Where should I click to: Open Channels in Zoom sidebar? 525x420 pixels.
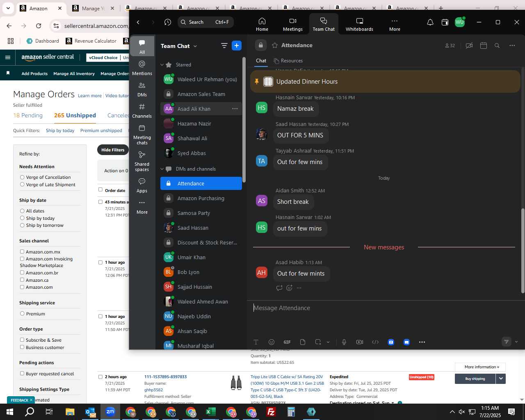tap(142, 110)
